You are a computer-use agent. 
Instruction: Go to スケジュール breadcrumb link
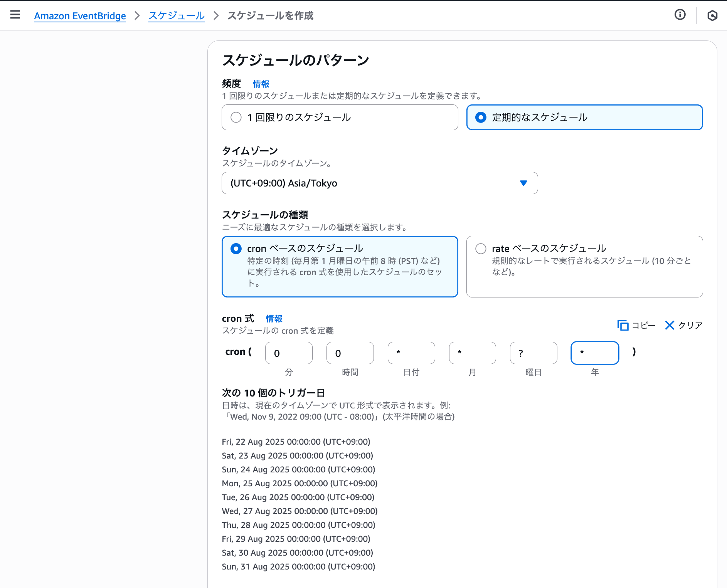177,16
